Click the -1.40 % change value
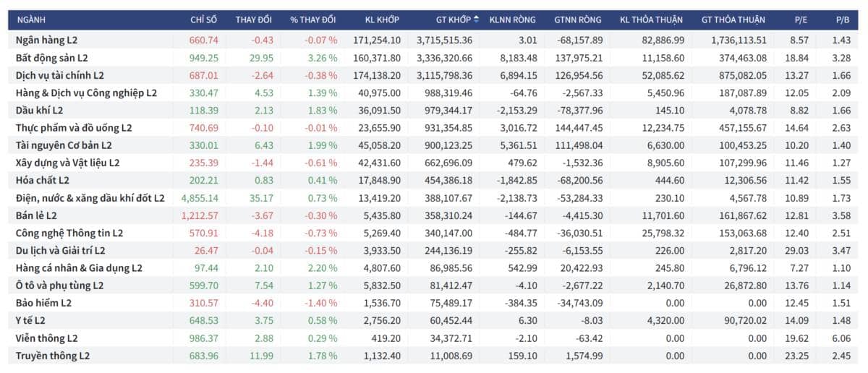Viewport: 868px width, 373px height. tap(320, 303)
